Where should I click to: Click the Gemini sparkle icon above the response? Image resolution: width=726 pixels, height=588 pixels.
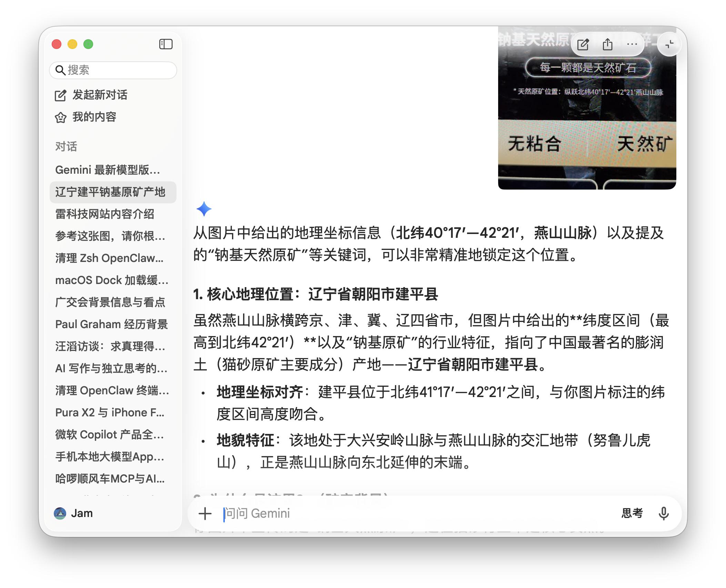pyautogui.click(x=204, y=209)
